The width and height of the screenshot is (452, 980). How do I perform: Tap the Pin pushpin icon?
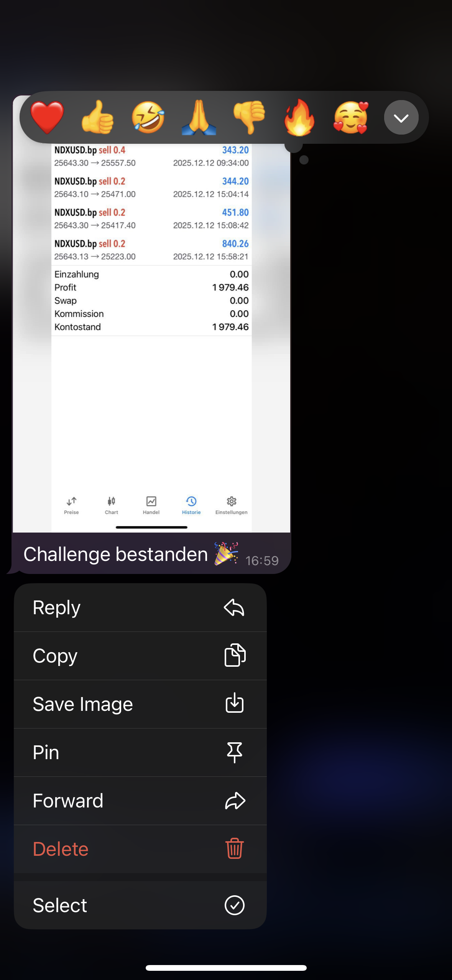[235, 752]
